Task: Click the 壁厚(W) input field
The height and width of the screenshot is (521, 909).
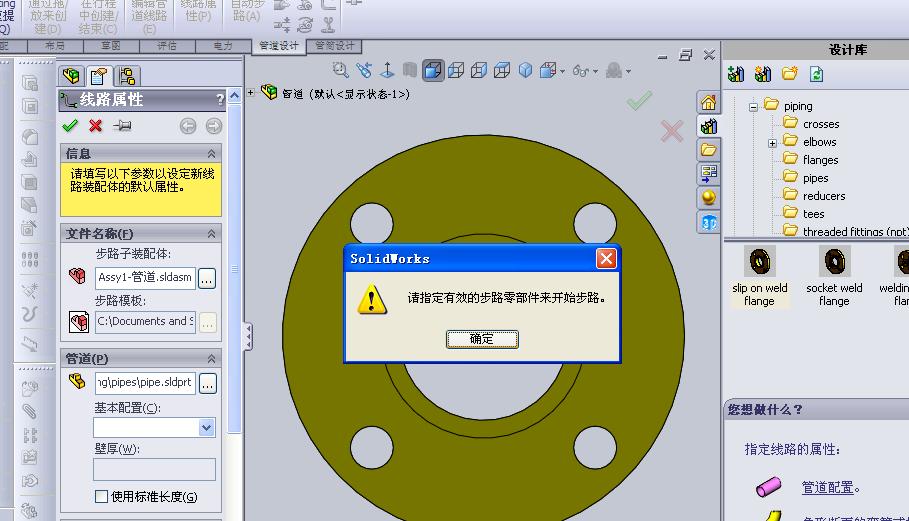Action: [x=154, y=469]
